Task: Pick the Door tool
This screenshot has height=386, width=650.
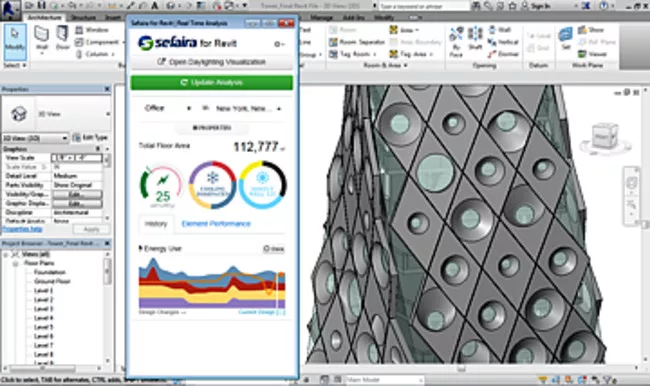Action: tap(63, 39)
